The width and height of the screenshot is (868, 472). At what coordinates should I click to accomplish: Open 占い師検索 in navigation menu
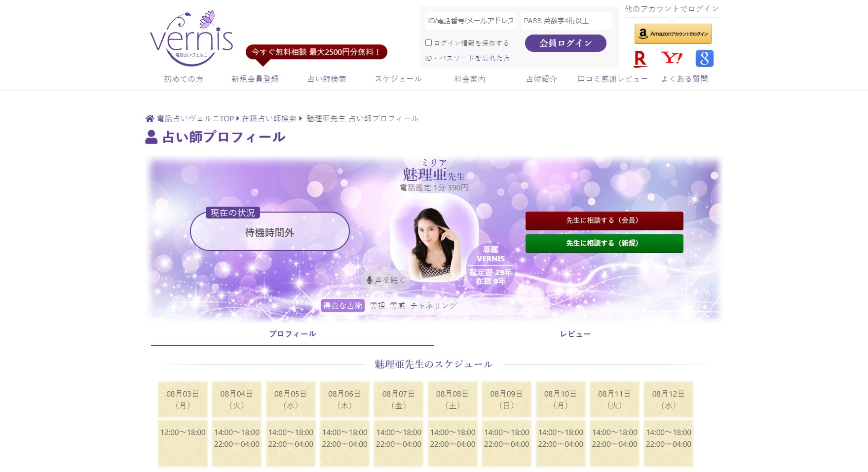pyautogui.click(x=327, y=79)
